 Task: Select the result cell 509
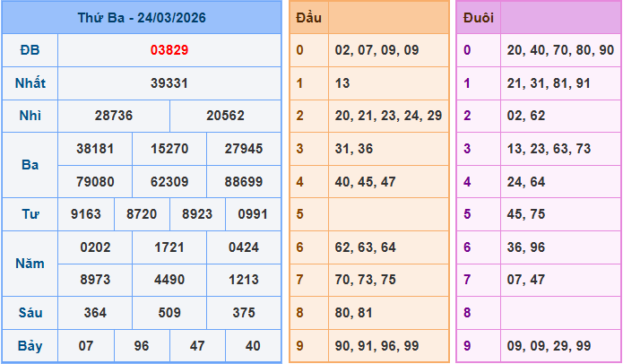169,313
